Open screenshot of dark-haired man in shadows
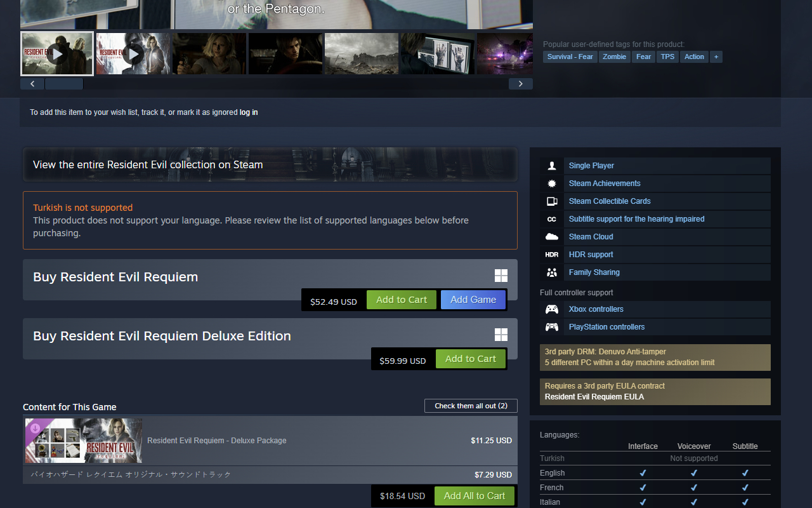Image resolution: width=812 pixels, height=508 pixels. click(x=285, y=54)
